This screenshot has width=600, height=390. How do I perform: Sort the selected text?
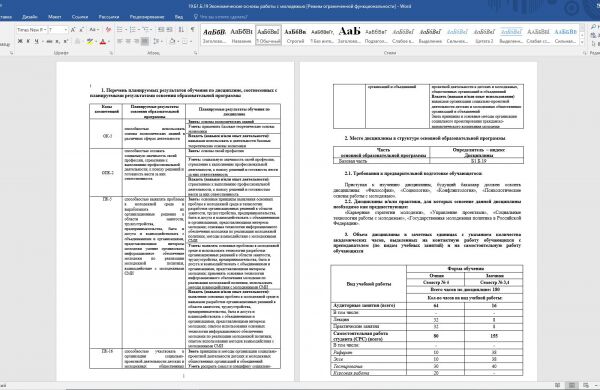coord(181,29)
